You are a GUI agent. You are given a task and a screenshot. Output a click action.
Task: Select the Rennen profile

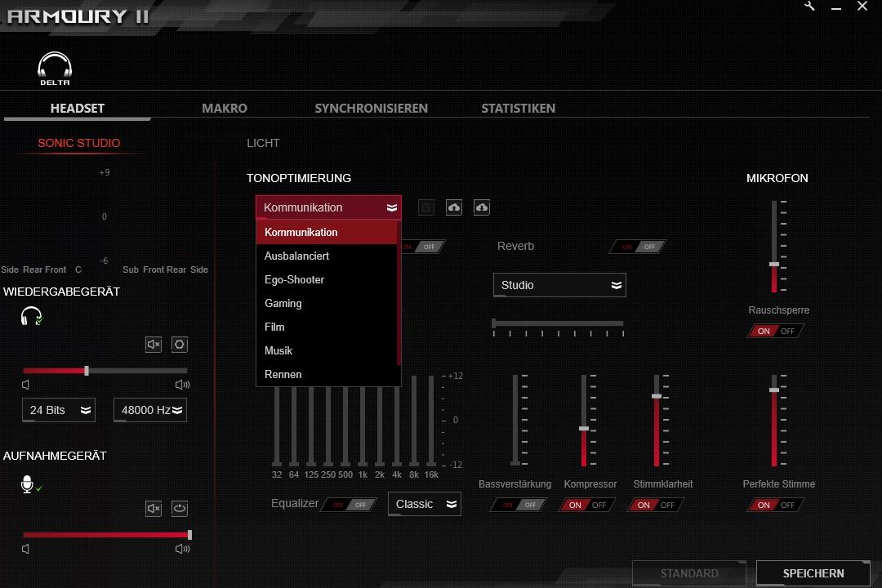327,374
